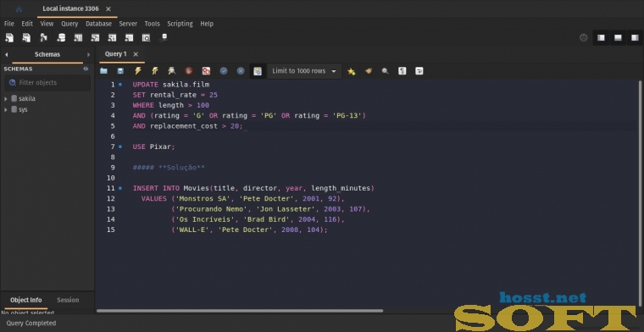Save the script with floppy disk icon

pyautogui.click(x=120, y=71)
